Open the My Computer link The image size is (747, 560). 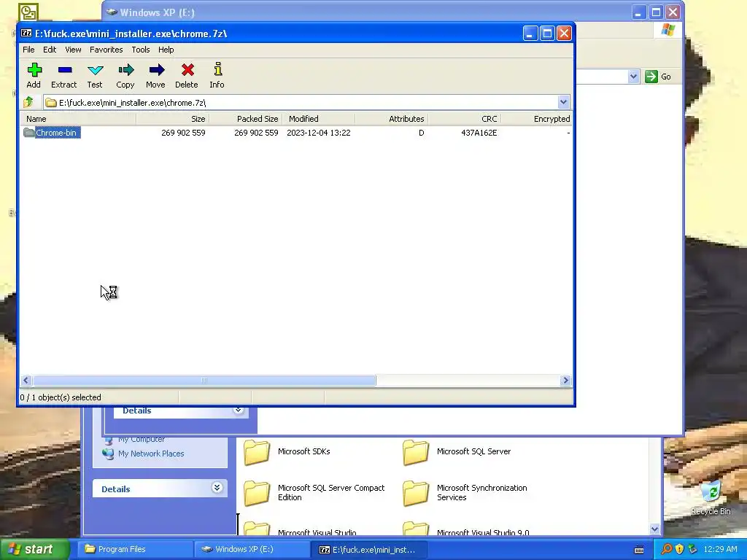(x=142, y=439)
